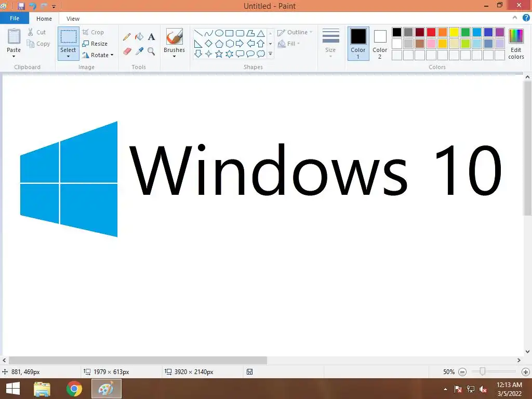The image size is (532, 399).
Task: Open Edit colors dialog
Action: point(516,44)
